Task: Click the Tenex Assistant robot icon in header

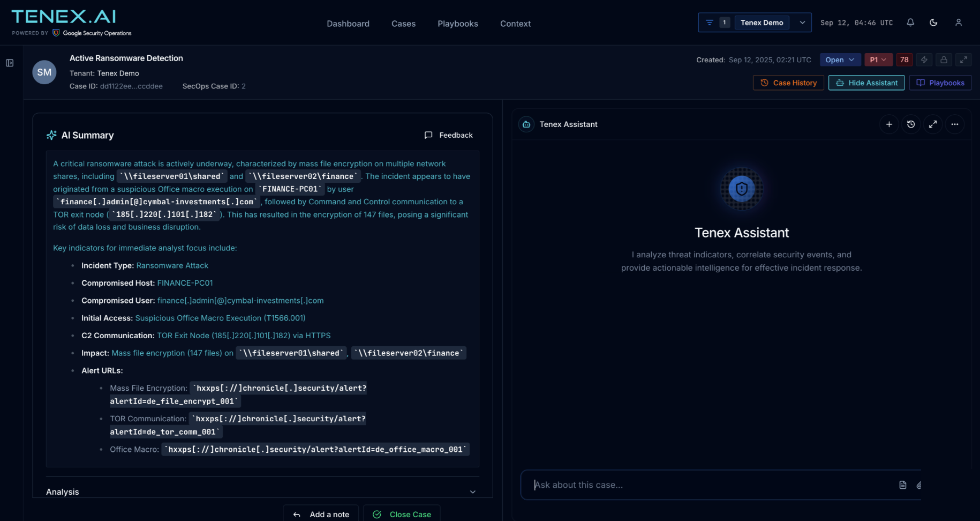Action: [526, 124]
